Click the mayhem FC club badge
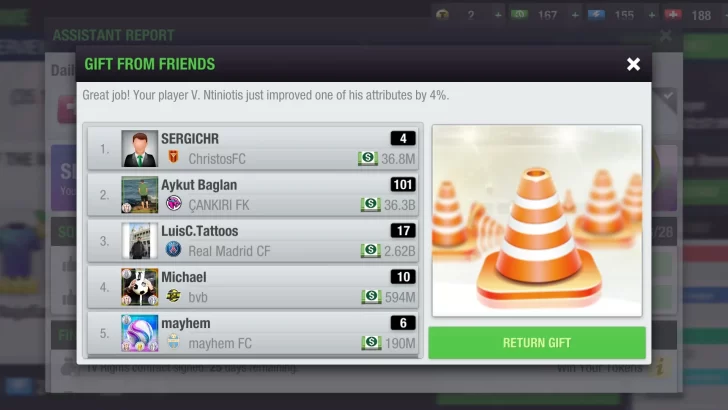 point(174,341)
